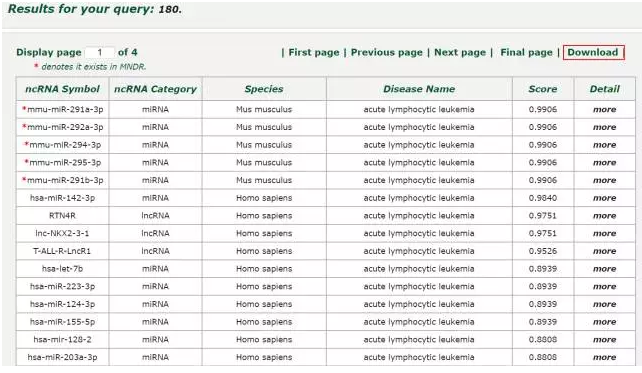Image resolution: width=642 pixels, height=373 pixels.
Task: Select the hsa-let-7b symbol cell
Action: (x=63, y=269)
